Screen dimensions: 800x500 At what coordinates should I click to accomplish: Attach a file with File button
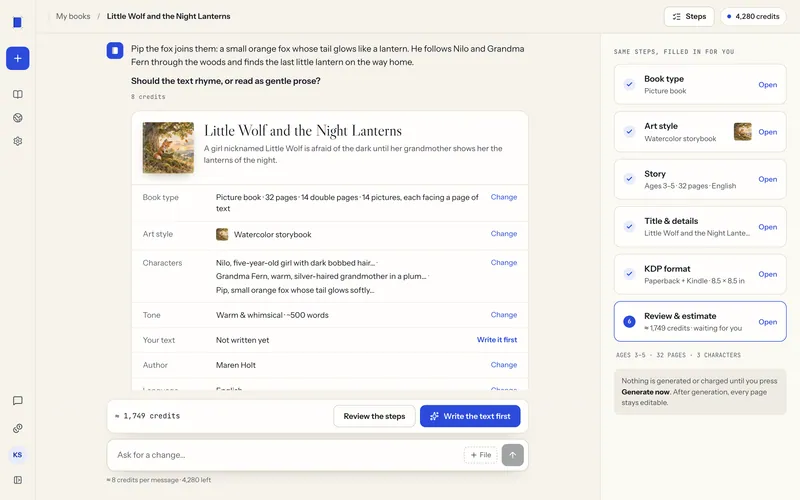point(481,455)
